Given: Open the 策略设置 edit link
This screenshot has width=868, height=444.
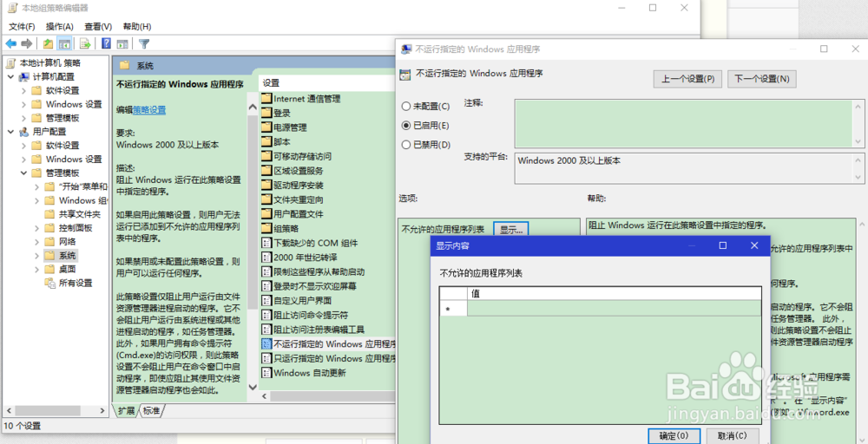Looking at the screenshot, I should pyautogui.click(x=149, y=110).
